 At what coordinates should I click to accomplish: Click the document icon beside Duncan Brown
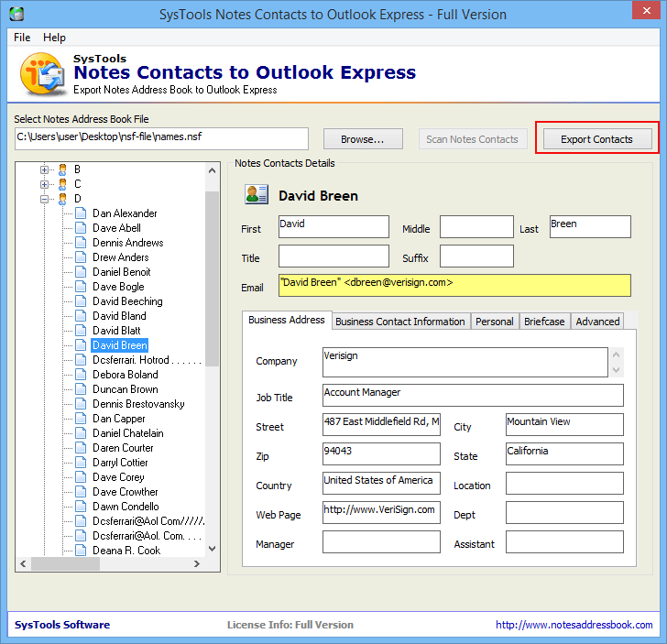[x=81, y=389]
